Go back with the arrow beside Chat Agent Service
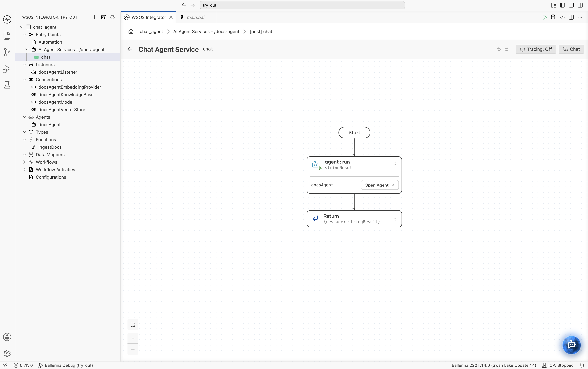 130,49
